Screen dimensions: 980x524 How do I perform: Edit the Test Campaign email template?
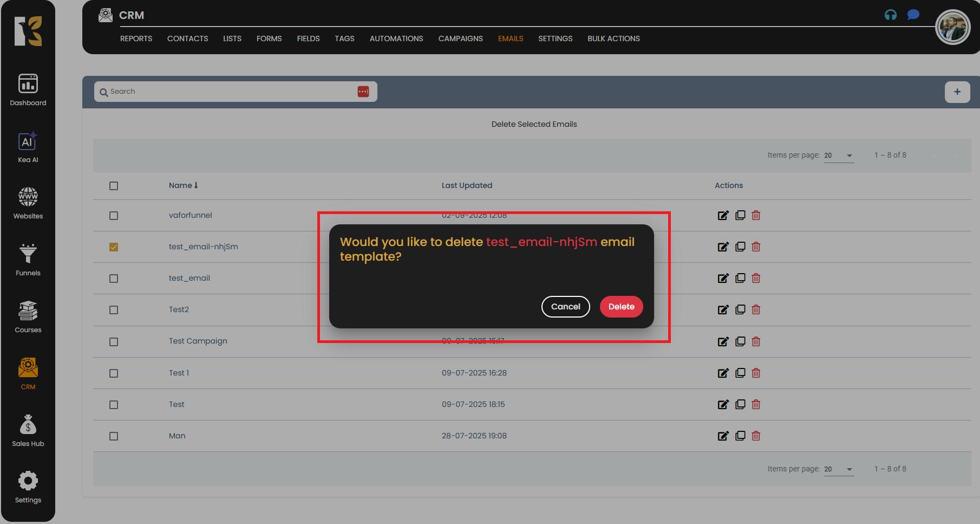coord(723,341)
